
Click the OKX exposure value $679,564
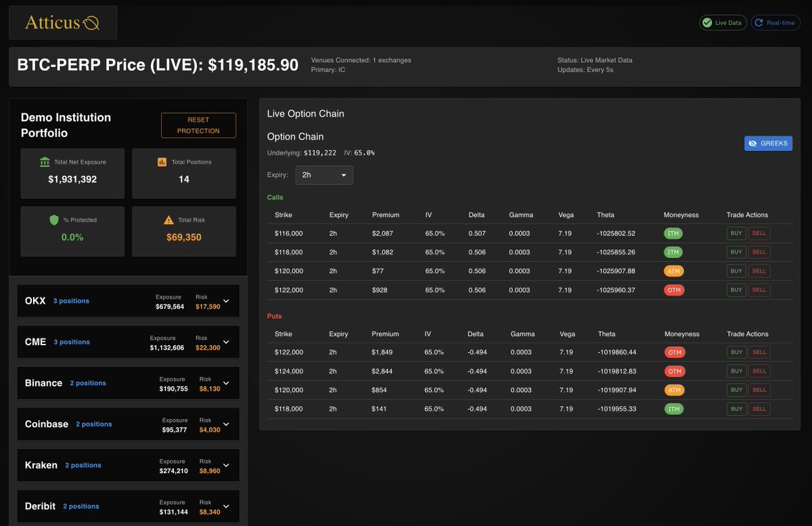pyautogui.click(x=170, y=306)
